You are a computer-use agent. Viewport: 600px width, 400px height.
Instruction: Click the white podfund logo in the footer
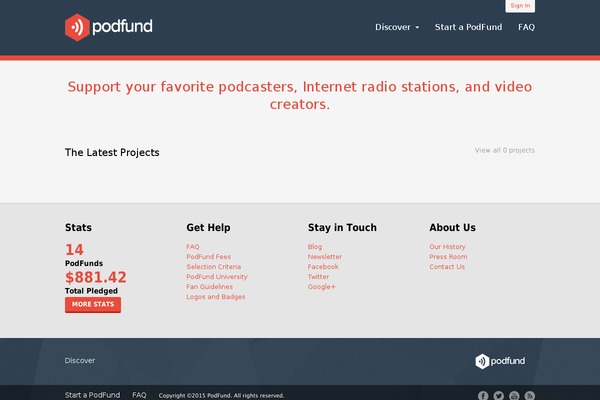click(500, 361)
